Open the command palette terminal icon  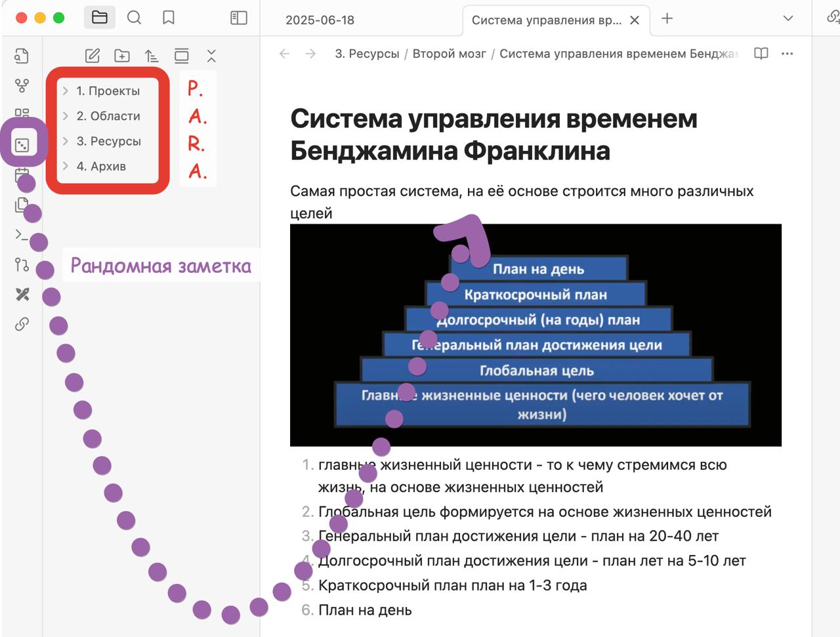22,235
